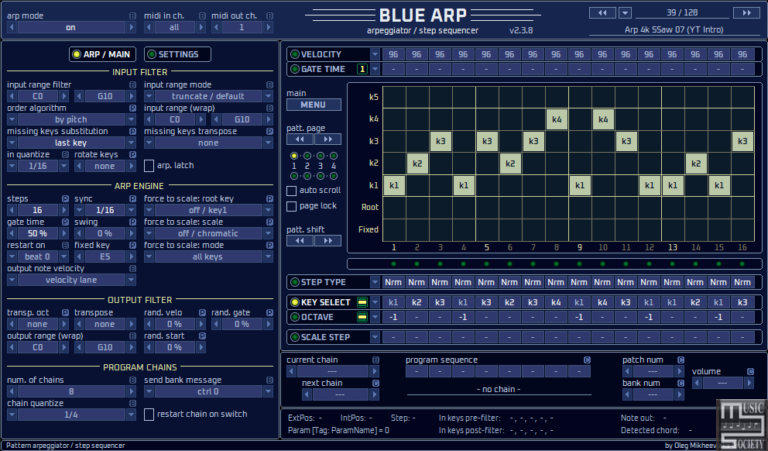The width and height of the screenshot is (768, 451).
Task: Click k4 cell at step 8 in grid
Action: 556,119
